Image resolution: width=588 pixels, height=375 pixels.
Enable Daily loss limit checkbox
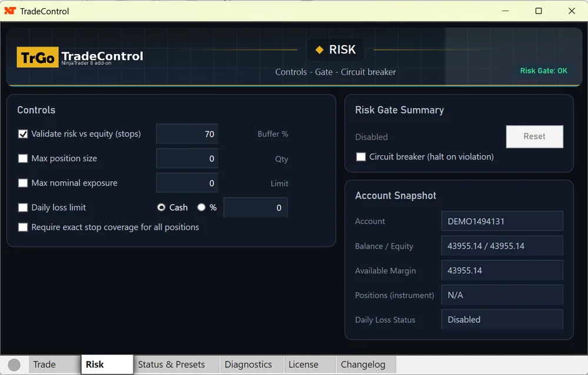pos(23,207)
